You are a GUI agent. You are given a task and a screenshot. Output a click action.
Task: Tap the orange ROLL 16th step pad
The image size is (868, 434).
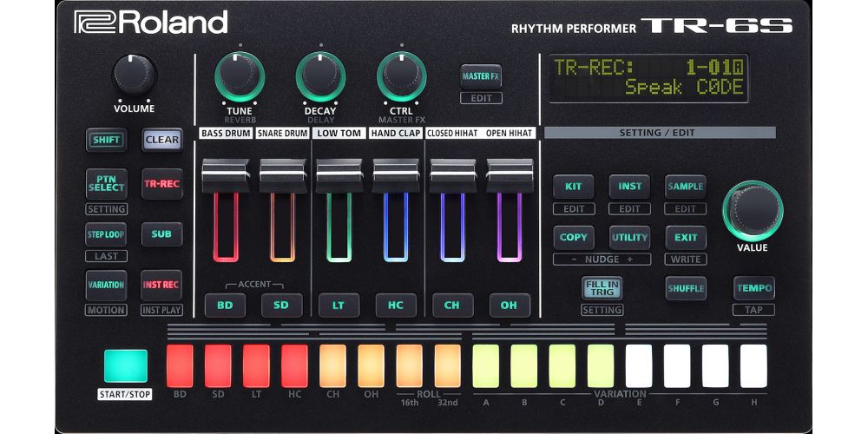point(409,366)
